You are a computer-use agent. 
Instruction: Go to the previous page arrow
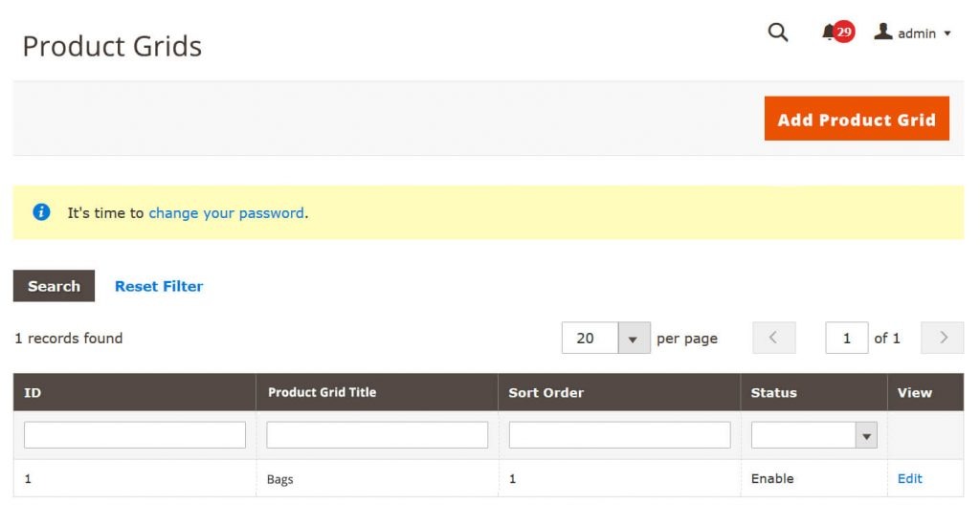coord(773,338)
